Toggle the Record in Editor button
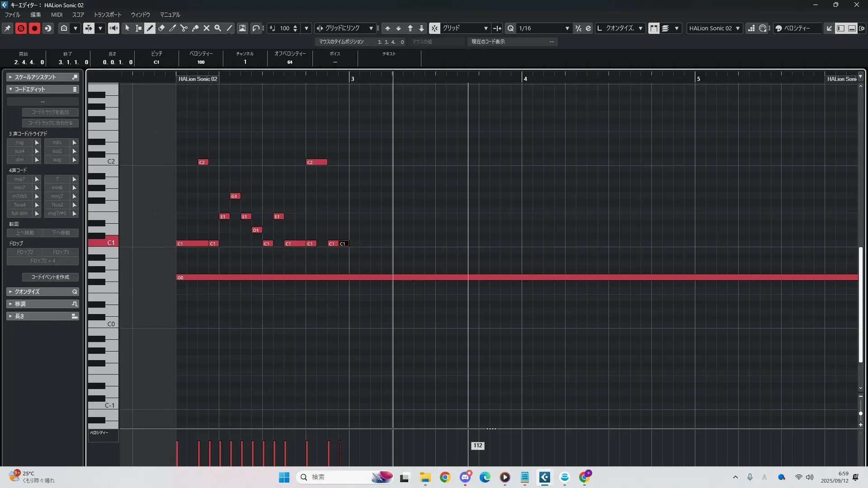 coord(34,28)
